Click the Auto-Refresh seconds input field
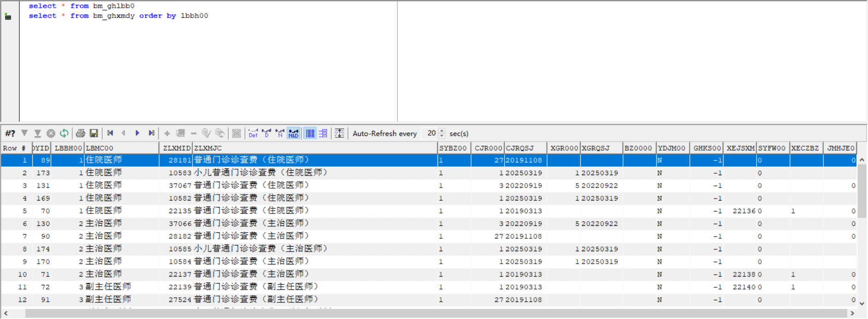This screenshot has height=319, width=868. point(430,133)
